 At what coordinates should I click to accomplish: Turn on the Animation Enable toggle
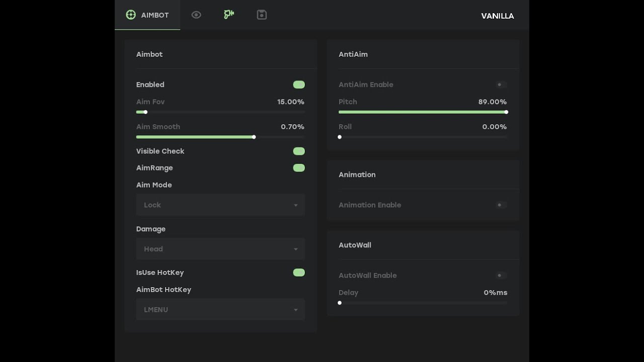coord(501,205)
